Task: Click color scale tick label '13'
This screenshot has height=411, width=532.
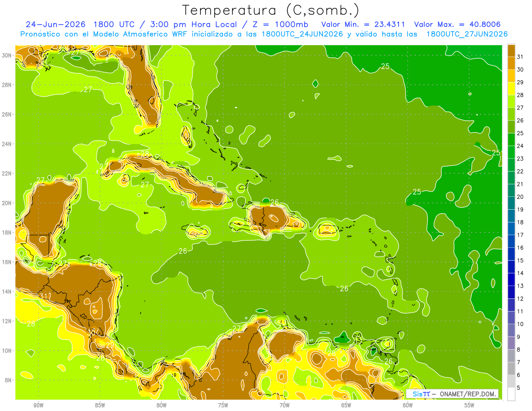Action: pyautogui.click(x=520, y=286)
